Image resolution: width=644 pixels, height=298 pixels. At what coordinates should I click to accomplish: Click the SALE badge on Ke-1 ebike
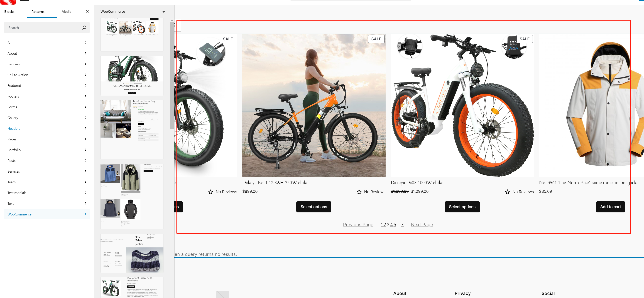[x=376, y=39]
